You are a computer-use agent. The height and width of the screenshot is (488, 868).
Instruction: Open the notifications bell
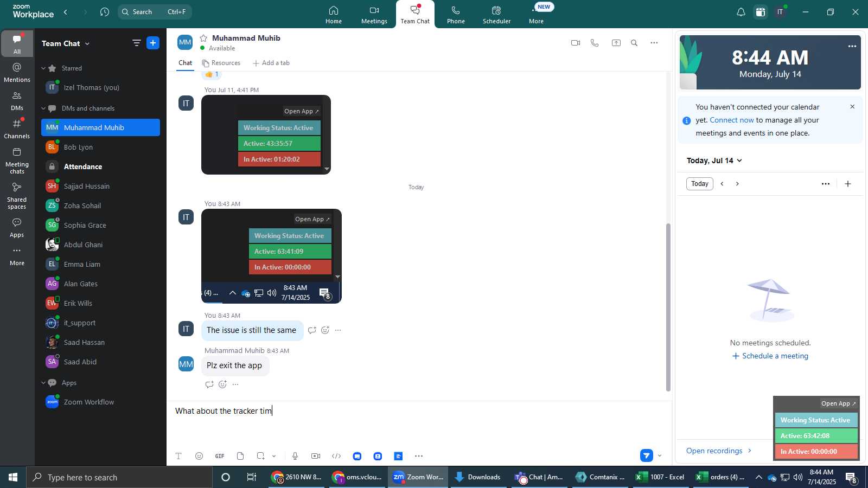tap(741, 12)
